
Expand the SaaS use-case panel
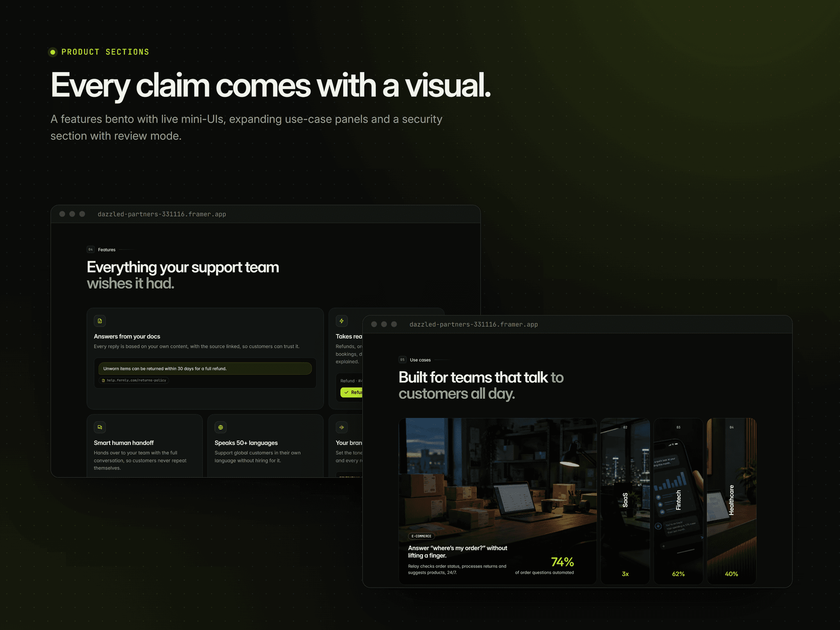(x=625, y=501)
